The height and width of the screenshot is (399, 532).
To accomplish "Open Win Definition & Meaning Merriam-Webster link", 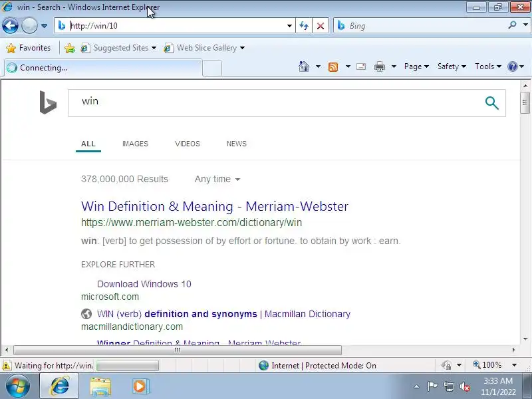I will pyautogui.click(x=215, y=206).
